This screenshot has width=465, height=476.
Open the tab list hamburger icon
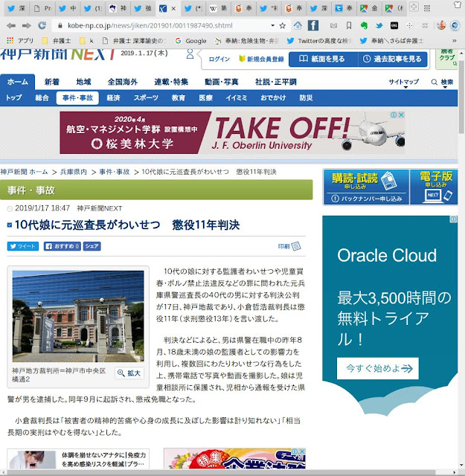427,8
